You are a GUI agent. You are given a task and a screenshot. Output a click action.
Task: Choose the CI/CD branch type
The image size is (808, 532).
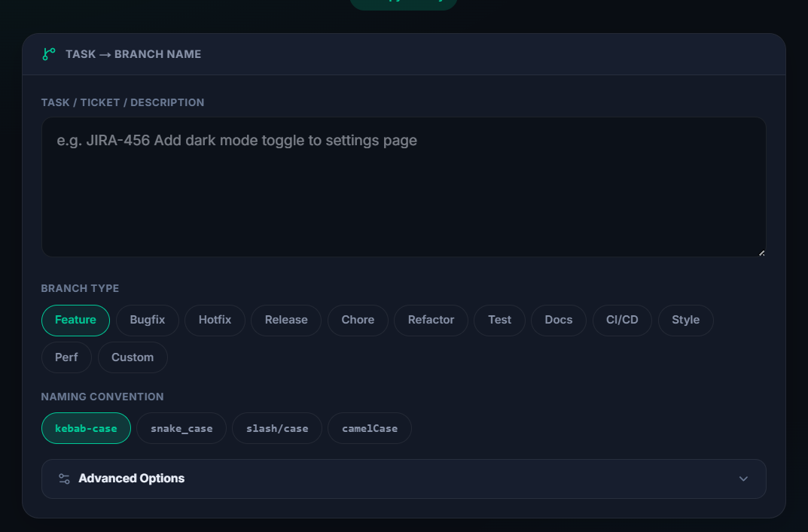click(x=622, y=320)
